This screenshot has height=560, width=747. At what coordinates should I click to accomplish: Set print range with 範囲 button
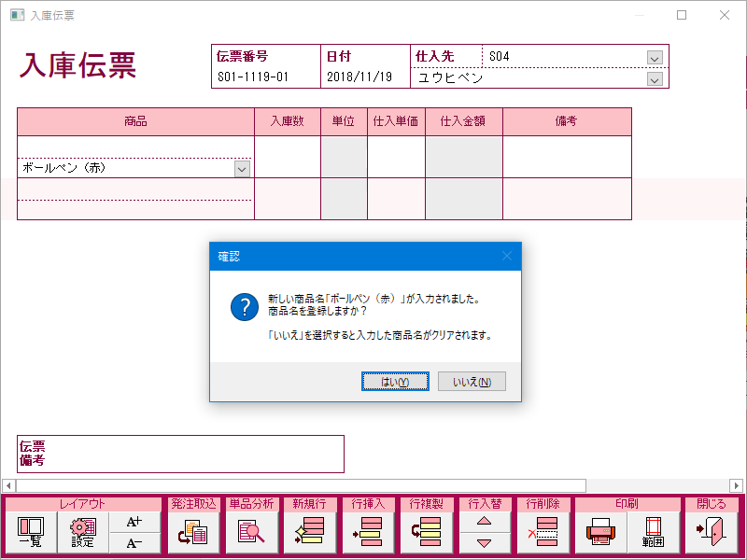click(652, 532)
